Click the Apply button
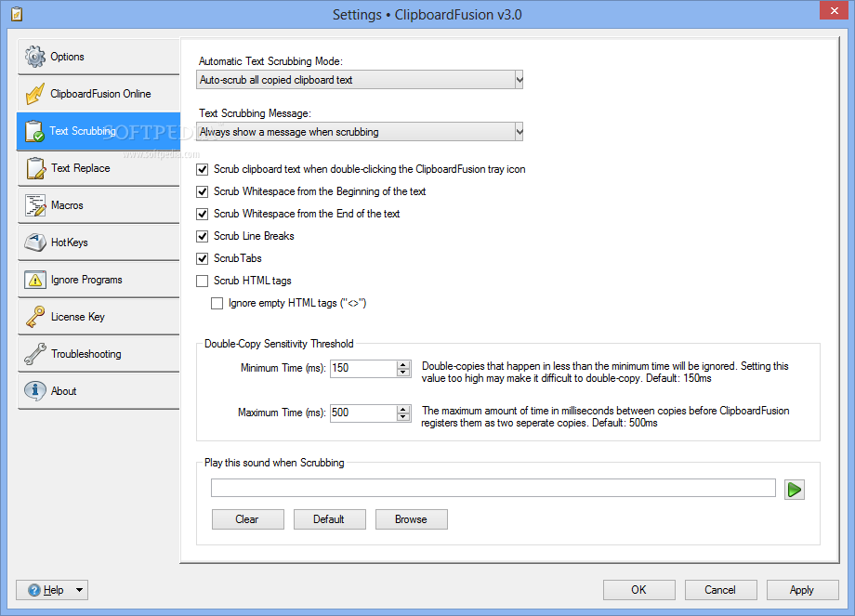The width and height of the screenshot is (855, 616). (803, 590)
